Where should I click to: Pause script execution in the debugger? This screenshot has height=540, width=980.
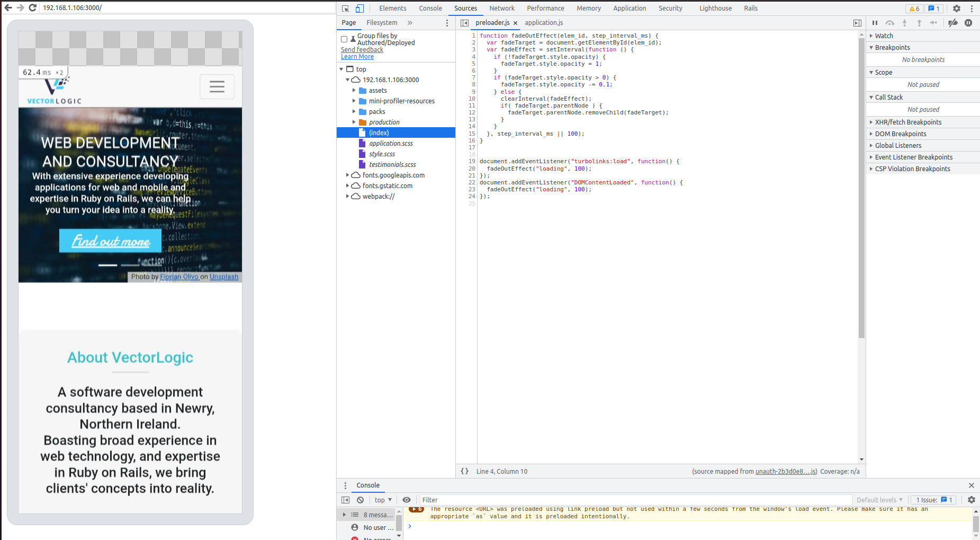(875, 23)
